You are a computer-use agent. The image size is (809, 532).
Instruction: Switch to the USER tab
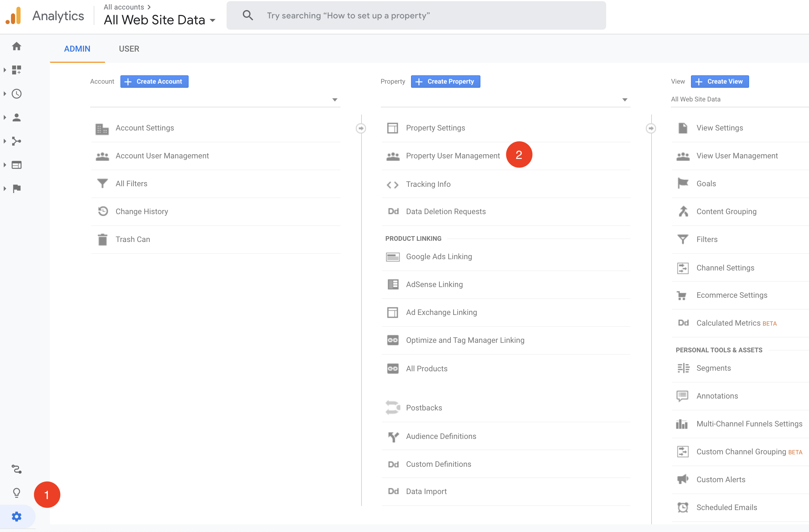pyautogui.click(x=129, y=49)
